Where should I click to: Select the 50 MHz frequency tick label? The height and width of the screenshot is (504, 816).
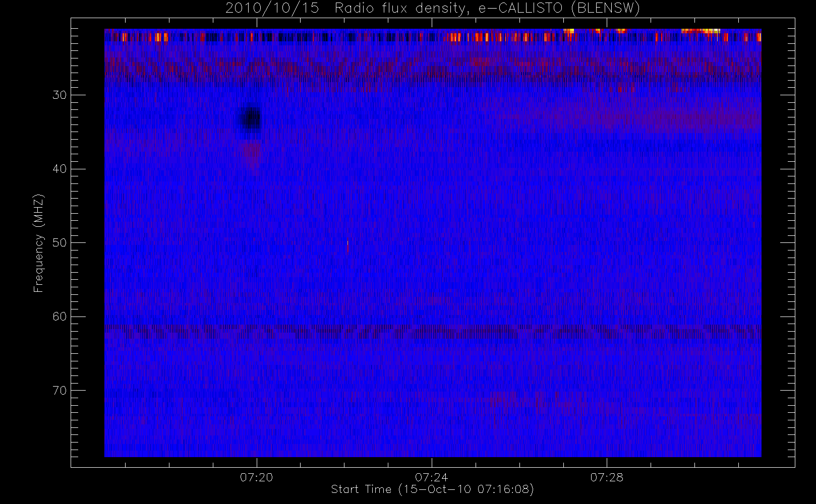pos(60,243)
